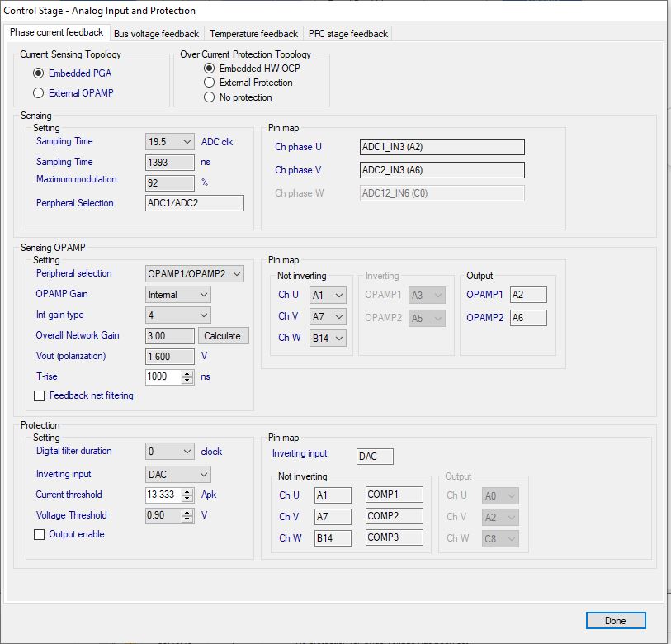Tick the Output enable checkbox
Image resolution: width=671 pixels, height=644 pixels.
(x=40, y=534)
